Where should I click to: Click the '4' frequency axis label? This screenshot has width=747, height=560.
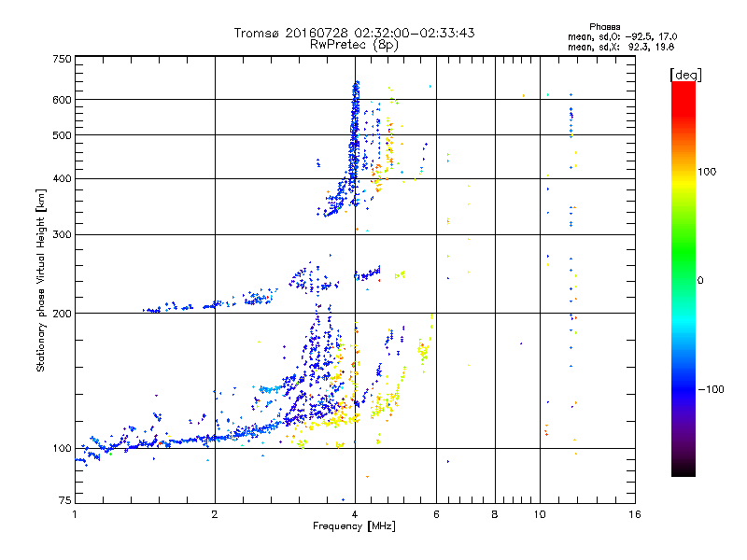pos(355,514)
